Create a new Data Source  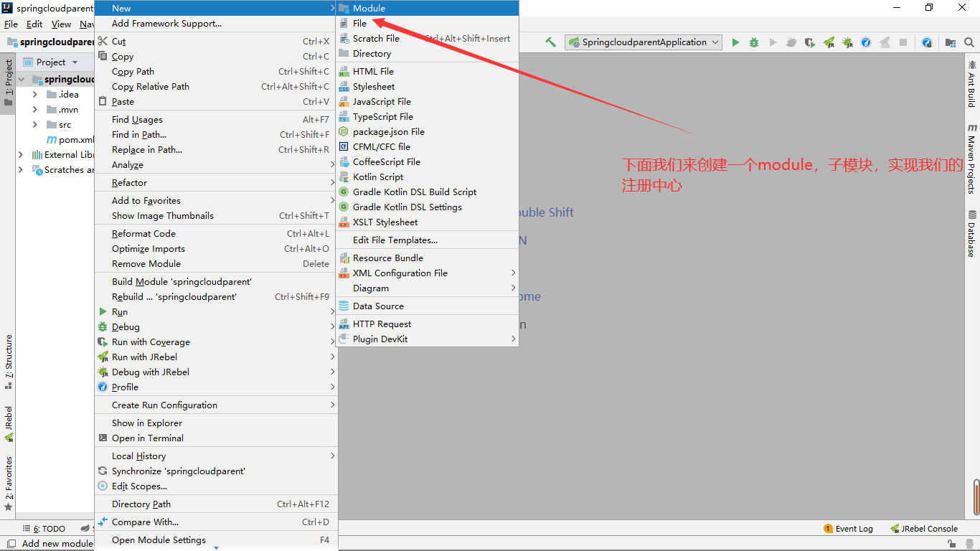427,306
